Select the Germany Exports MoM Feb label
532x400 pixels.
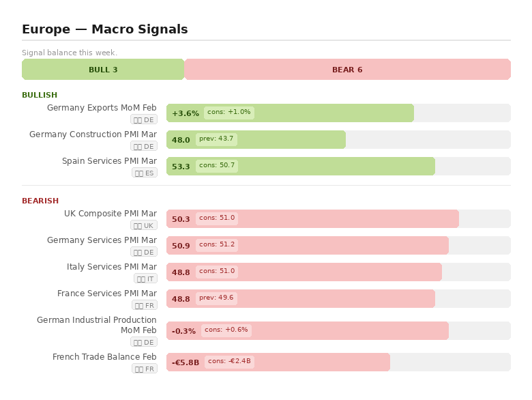(x=102, y=108)
